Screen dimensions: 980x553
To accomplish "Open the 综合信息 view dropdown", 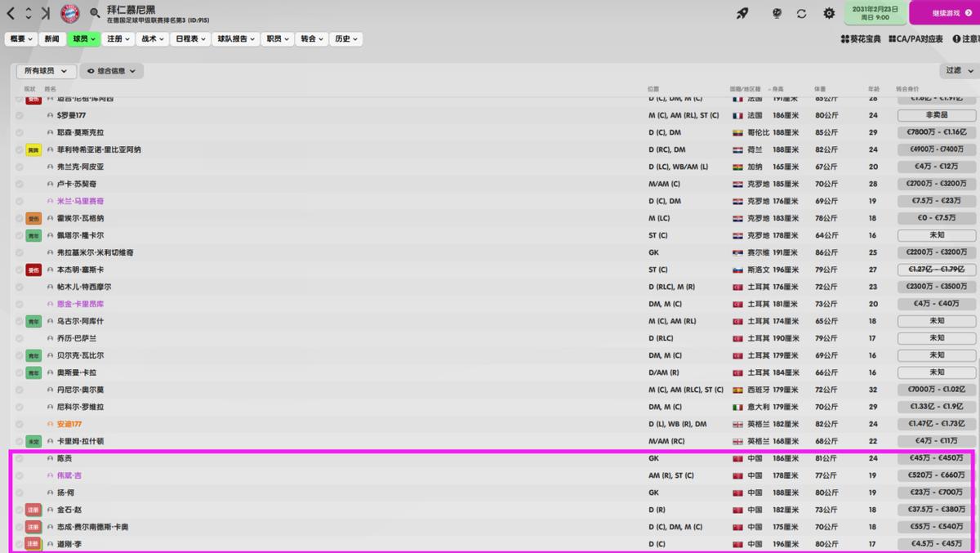I will click(111, 71).
